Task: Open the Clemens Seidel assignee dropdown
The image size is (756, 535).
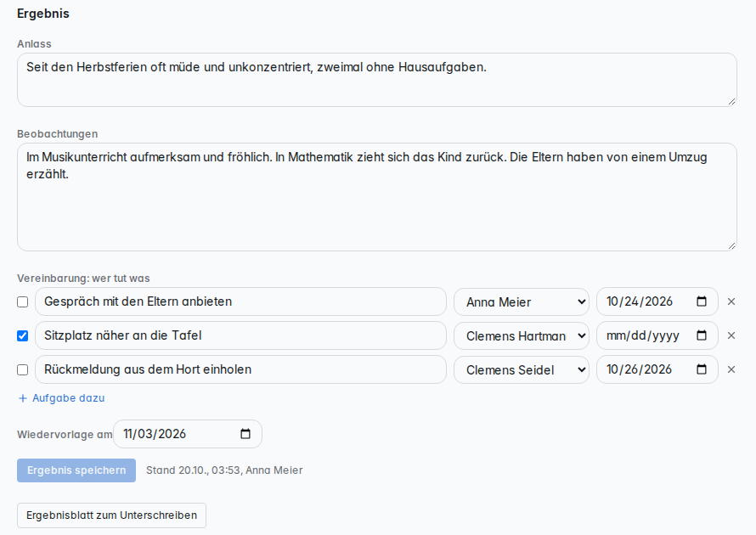Action: pyautogui.click(x=522, y=369)
